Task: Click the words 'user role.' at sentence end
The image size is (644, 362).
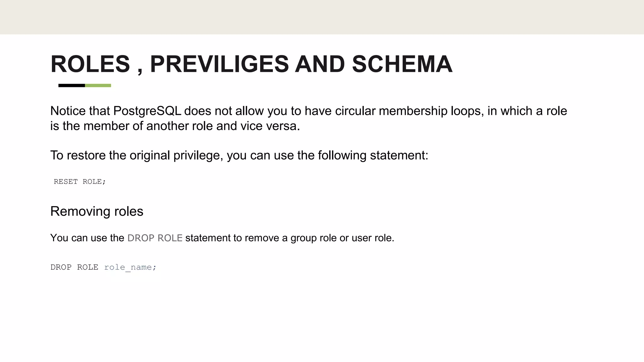Action: [373, 238]
